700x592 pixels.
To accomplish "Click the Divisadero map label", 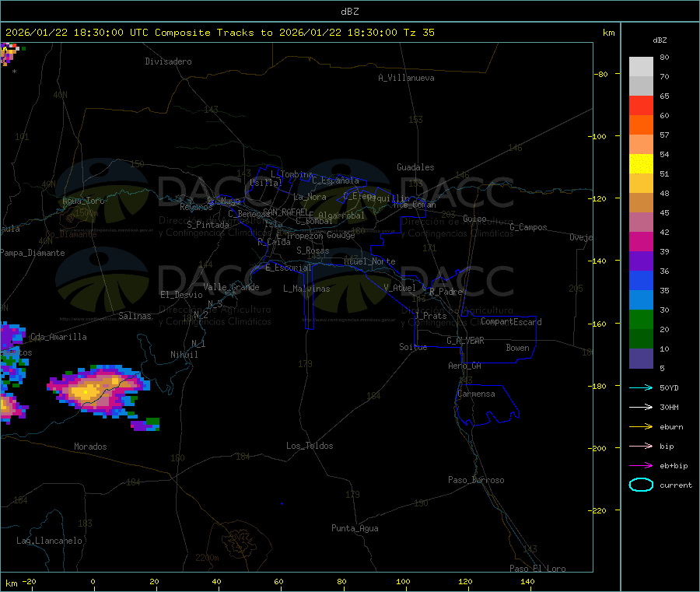I will tap(168, 61).
